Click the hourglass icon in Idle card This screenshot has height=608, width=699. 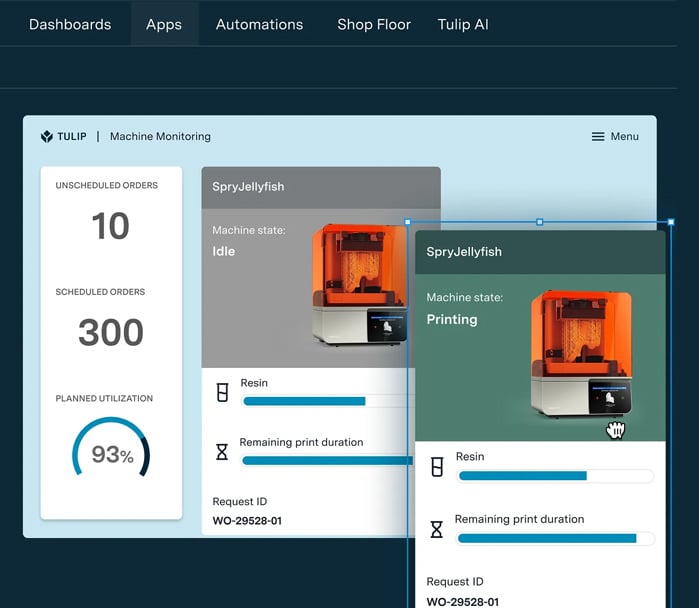pyautogui.click(x=222, y=452)
